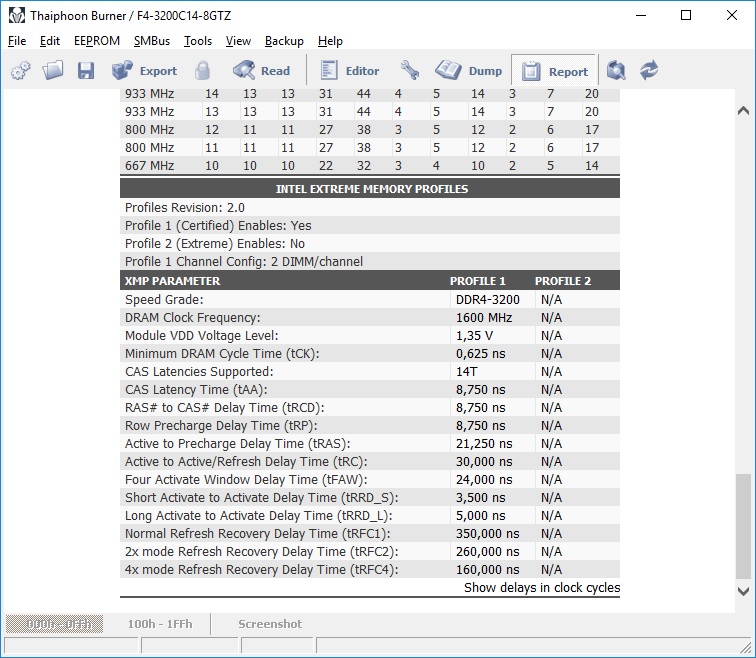756x658 pixels.
Task: Click the '260,000 ns' tRFC2 value
Action: coord(487,551)
